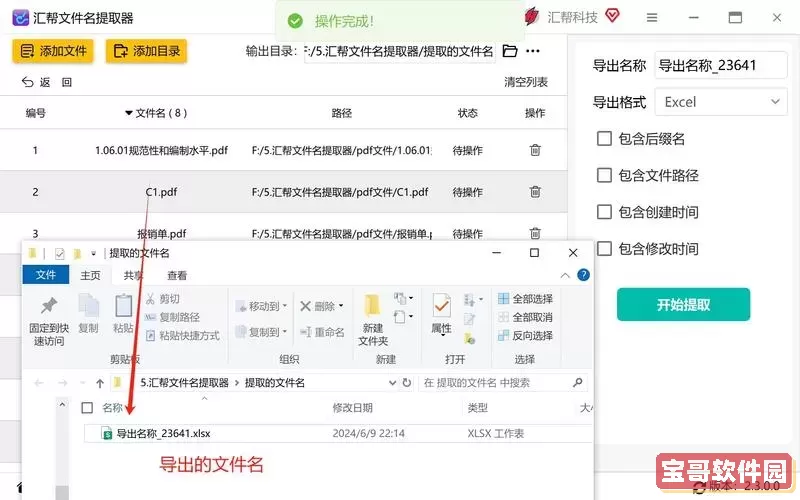800x500 pixels.
Task: Click the refresh icon in address bar
Action: click(407, 383)
